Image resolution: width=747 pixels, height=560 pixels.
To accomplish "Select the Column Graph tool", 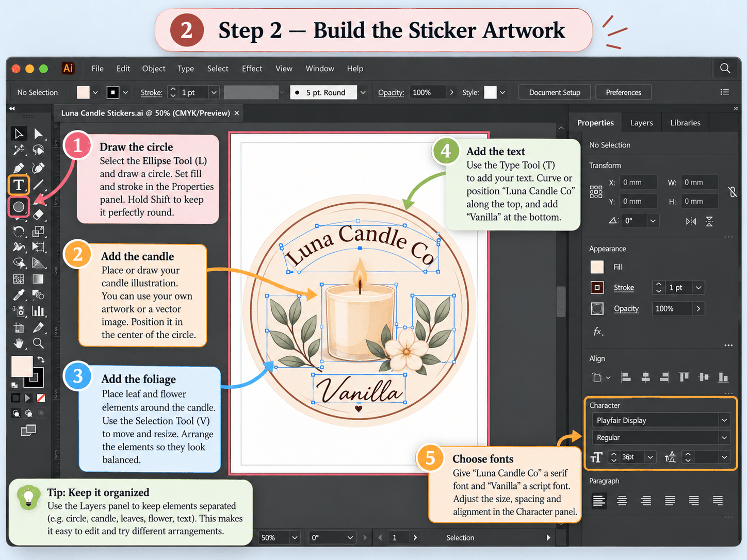I will tap(38, 311).
